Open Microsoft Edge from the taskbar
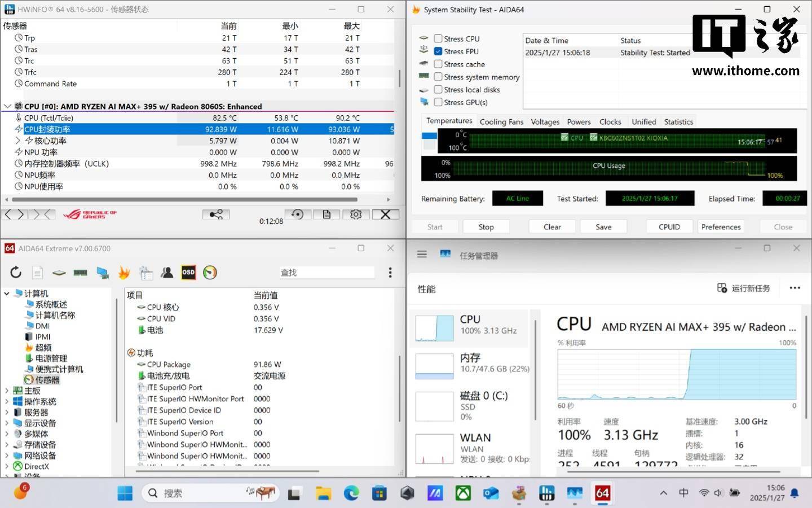The height and width of the screenshot is (508, 812). 351,493
